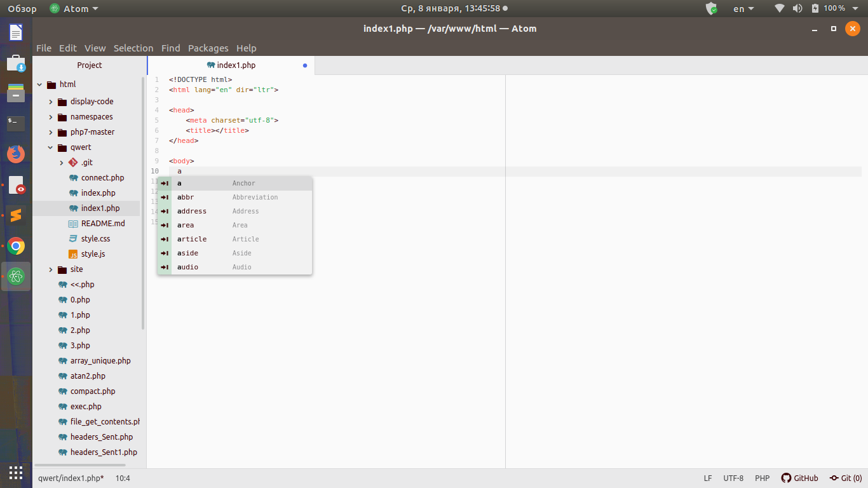The image size is (868, 488).
Task: Choose the area autocomplete suggestion
Action: [x=234, y=225]
